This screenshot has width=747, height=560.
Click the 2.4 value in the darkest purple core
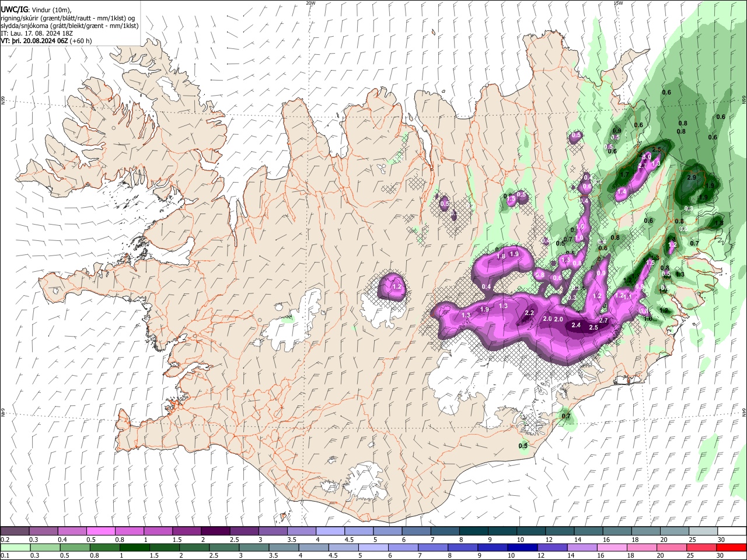pyautogui.click(x=576, y=325)
